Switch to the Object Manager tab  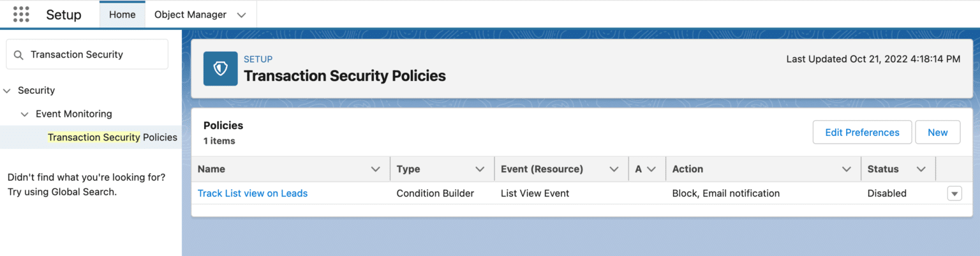190,15
